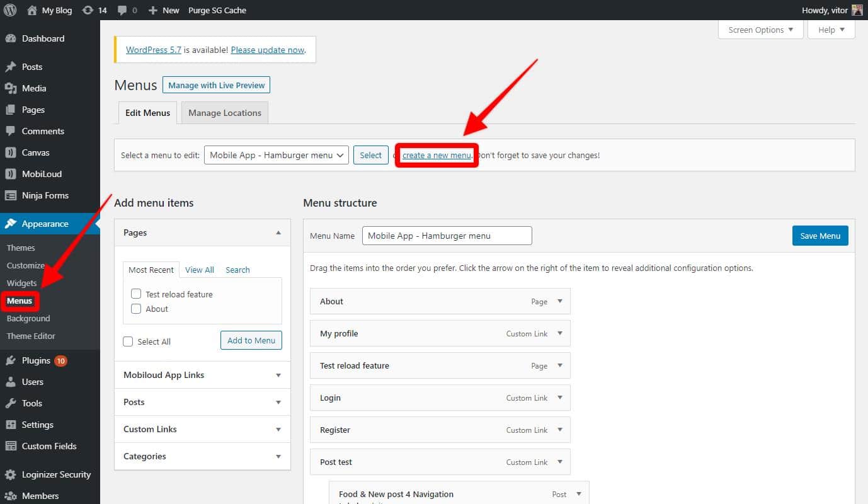
Task: Click the Plugins update badge showing 10
Action: click(60, 361)
